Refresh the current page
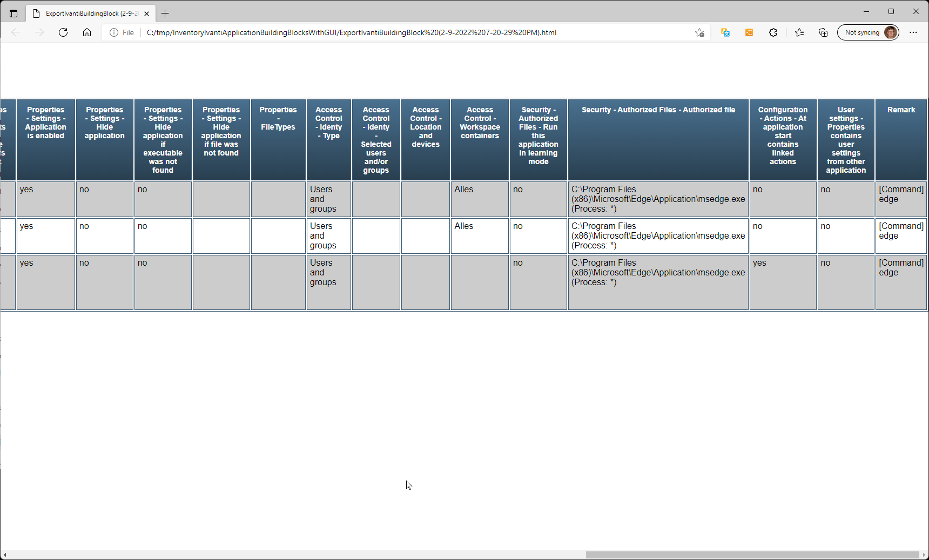The height and width of the screenshot is (560, 929). pyautogui.click(x=63, y=32)
